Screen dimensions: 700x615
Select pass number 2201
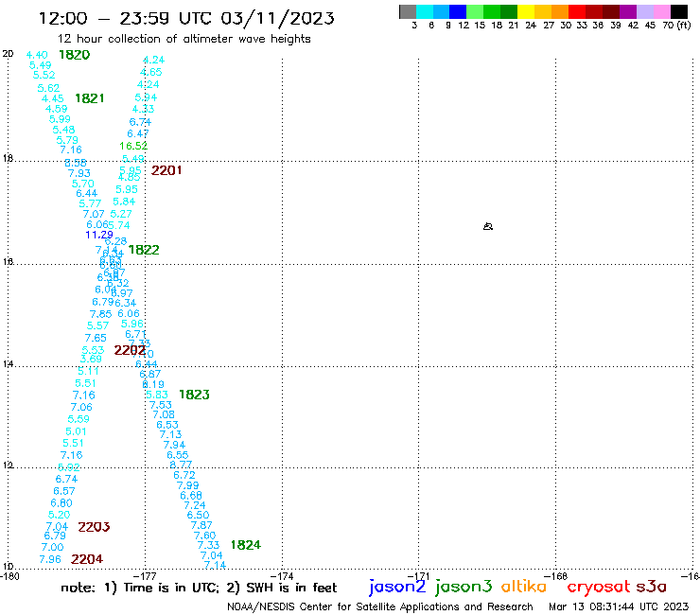(166, 170)
